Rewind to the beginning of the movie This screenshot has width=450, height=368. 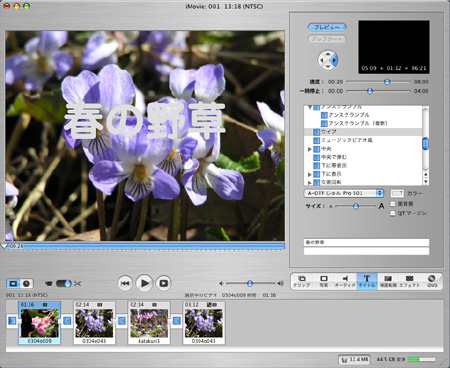[125, 283]
